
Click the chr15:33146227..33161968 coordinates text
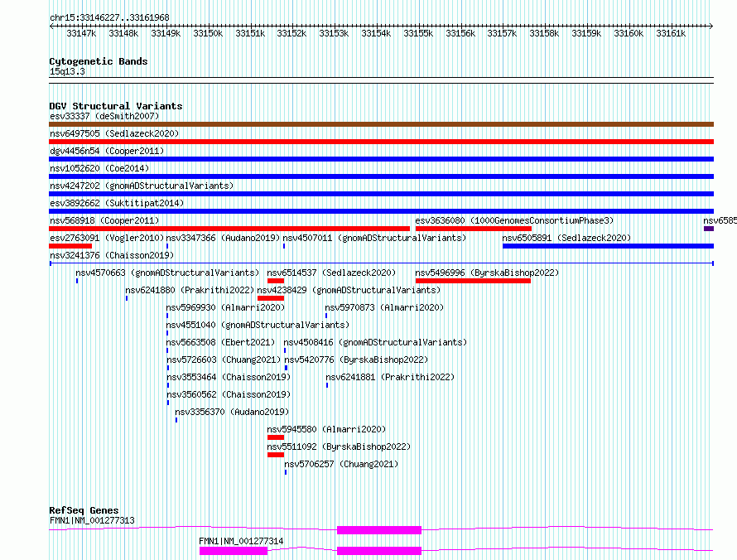click(x=109, y=17)
